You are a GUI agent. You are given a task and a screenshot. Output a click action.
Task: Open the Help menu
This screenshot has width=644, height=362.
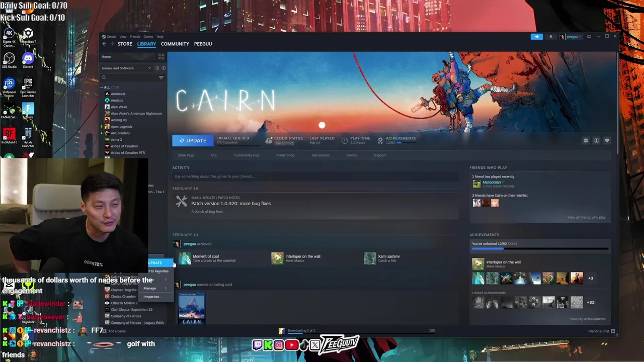click(160, 37)
